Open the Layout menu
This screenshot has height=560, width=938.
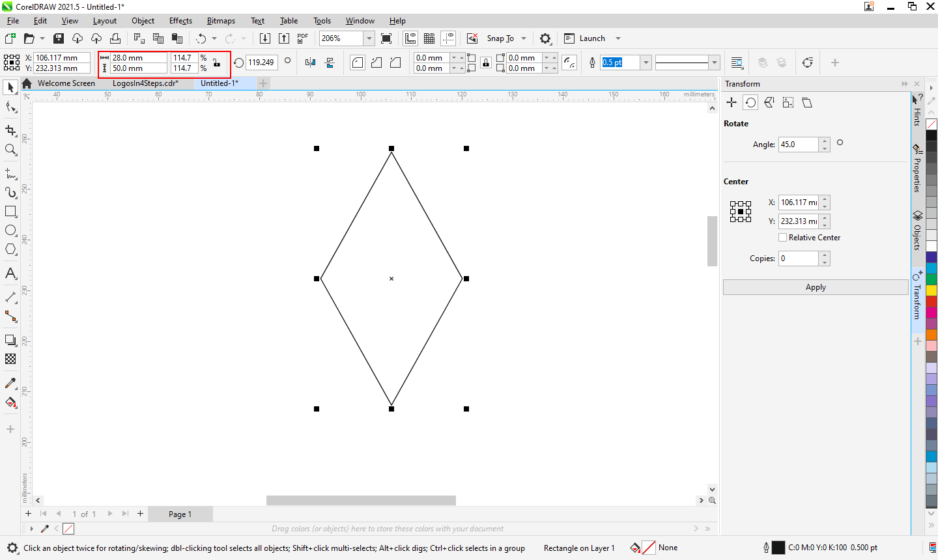click(104, 21)
